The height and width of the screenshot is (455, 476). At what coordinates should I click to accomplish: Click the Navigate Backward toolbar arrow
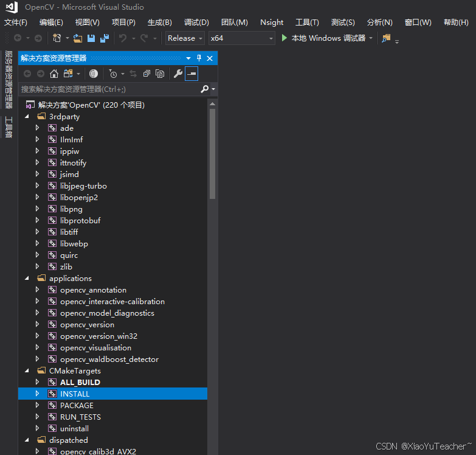click(x=18, y=38)
